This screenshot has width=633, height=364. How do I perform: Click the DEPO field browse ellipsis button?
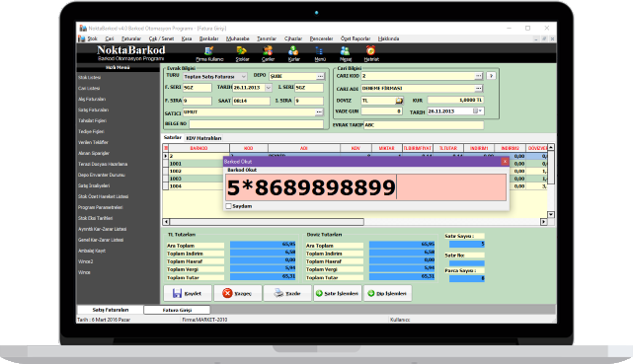click(x=320, y=76)
